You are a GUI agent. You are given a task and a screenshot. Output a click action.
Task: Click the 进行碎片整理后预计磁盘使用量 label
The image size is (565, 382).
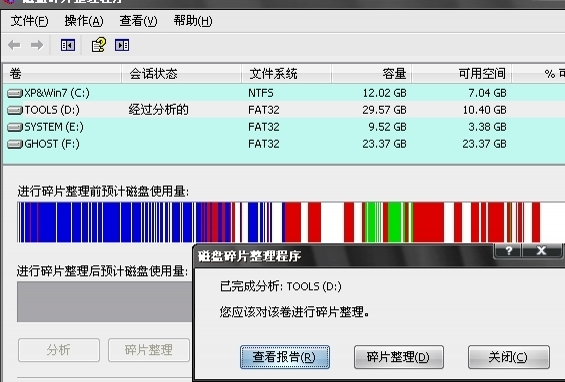pyautogui.click(x=102, y=271)
